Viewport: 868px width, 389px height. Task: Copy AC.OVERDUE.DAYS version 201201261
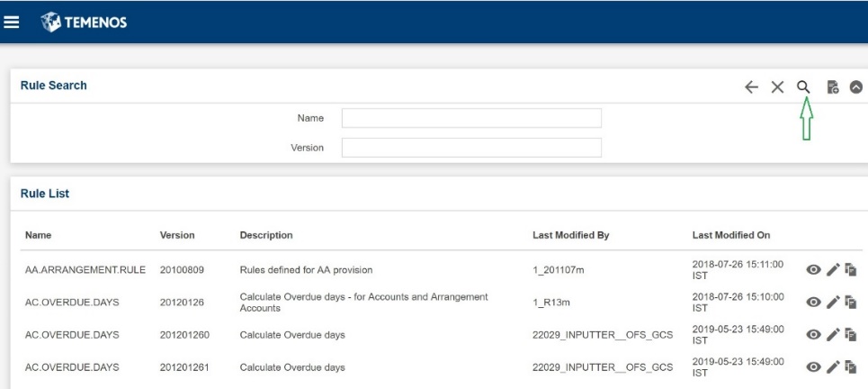click(x=851, y=366)
